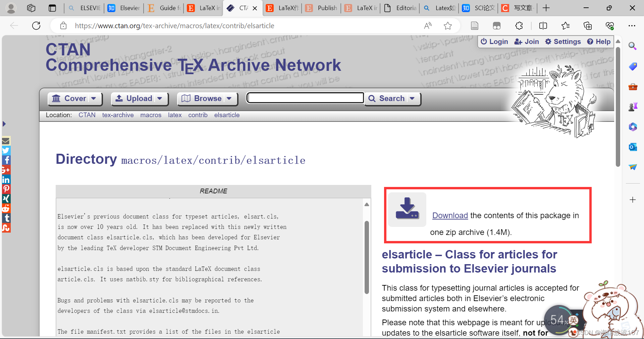Switch to the Guide fo browser tab
Screen dimensions: 644x339
[x=165, y=8]
